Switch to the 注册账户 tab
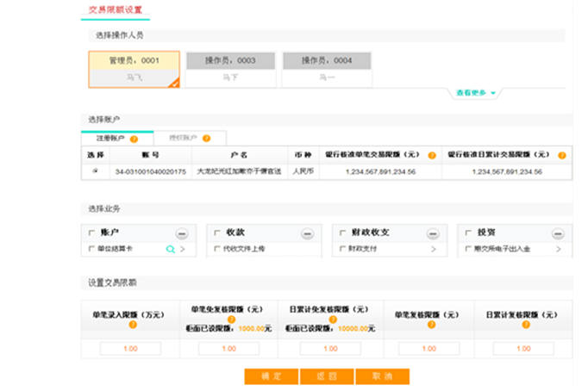This screenshot has width=588, height=391. click(117, 138)
